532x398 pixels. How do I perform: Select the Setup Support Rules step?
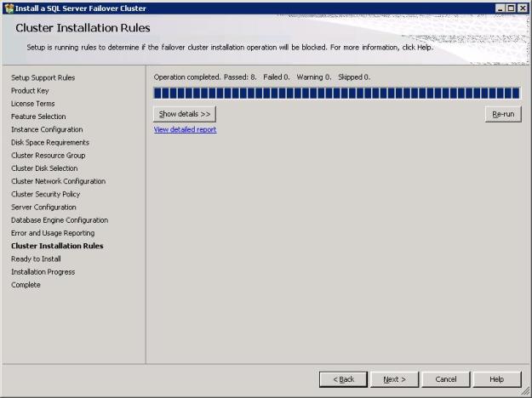coord(43,77)
